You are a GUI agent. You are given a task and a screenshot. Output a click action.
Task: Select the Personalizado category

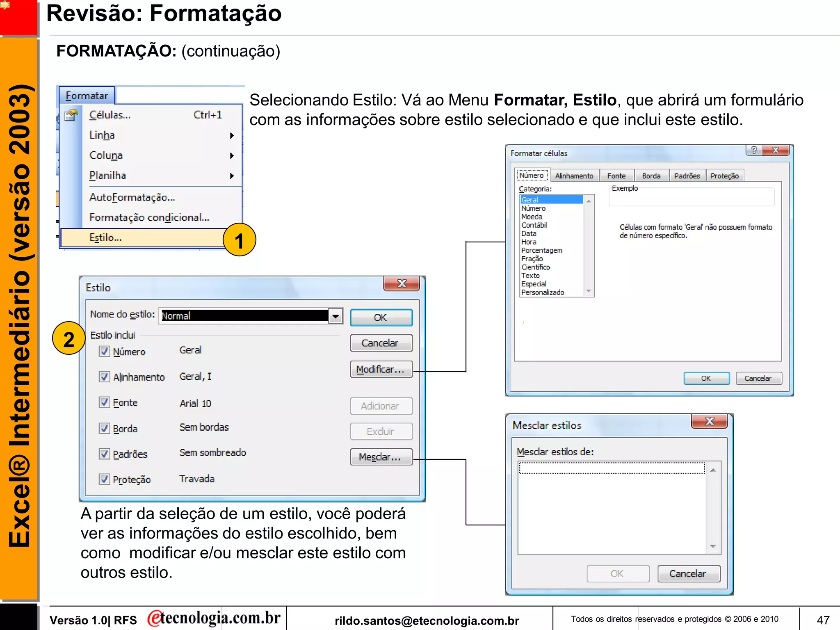pyautogui.click(x=551, y=292)
